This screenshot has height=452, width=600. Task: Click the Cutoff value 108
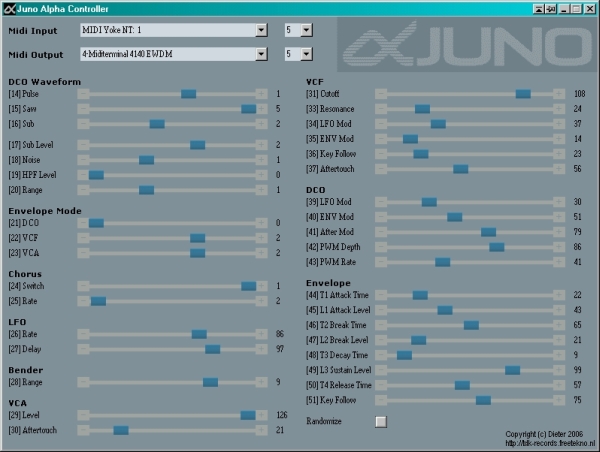(x=579, y=94)
